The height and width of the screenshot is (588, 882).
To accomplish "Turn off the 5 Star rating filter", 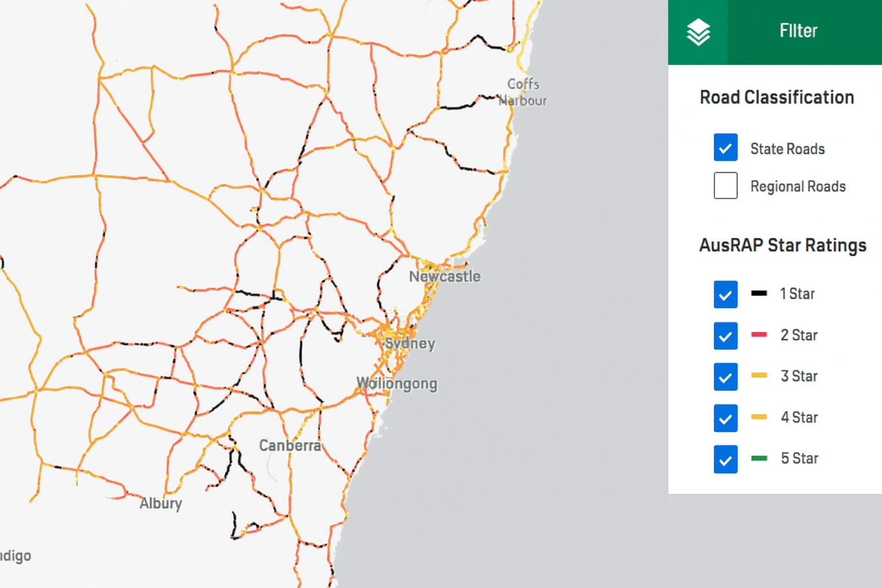I will pyautogui.click(x=725, y=459).
